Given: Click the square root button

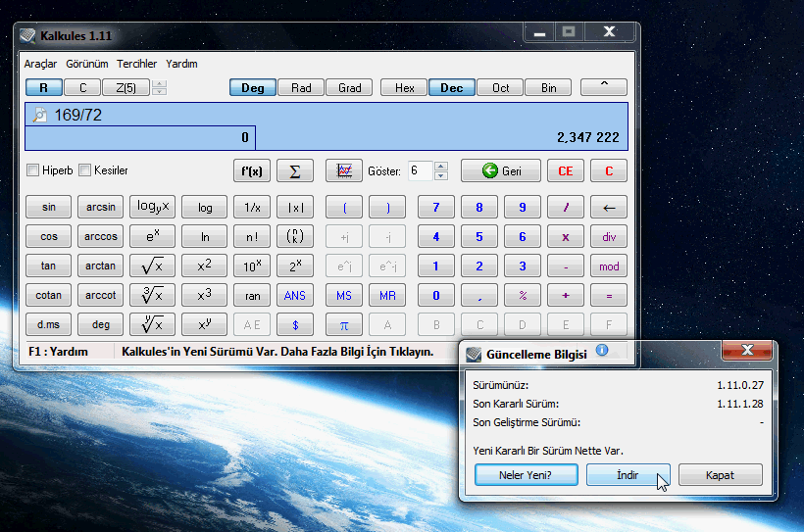Looking at the screenshot, I should [152, 266].
